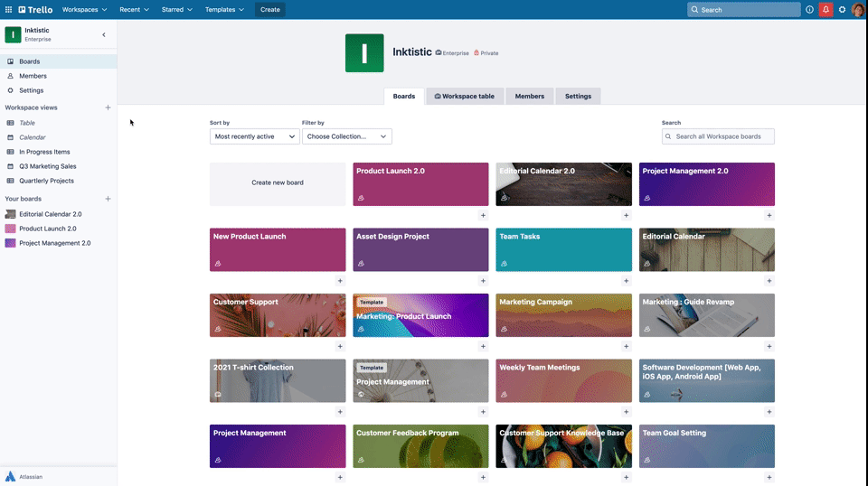Open Editorial Calendar 2.0 in sidebar
The image size is (868, 486).
click(x=58, y=214)
